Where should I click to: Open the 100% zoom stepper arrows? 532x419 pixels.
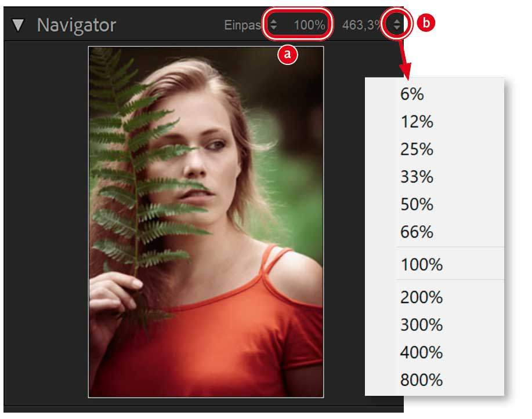click(x=273, y=24)
